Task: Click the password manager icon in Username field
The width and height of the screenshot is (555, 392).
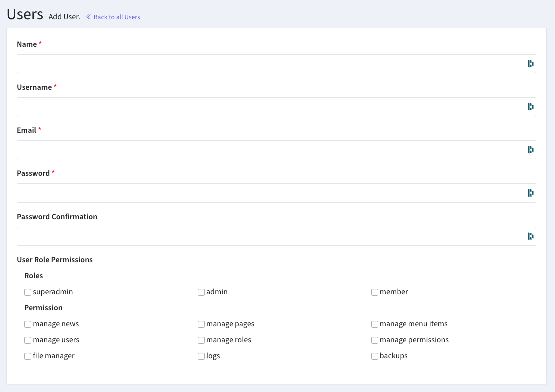Action: point(530,107)
